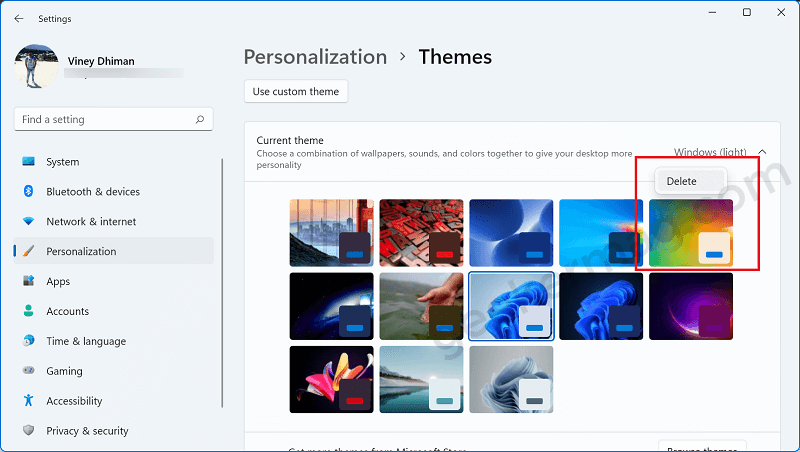Click the Privacy & security shield icon
The width and height of the screenshot is (800, 452).
pos(29,431)
